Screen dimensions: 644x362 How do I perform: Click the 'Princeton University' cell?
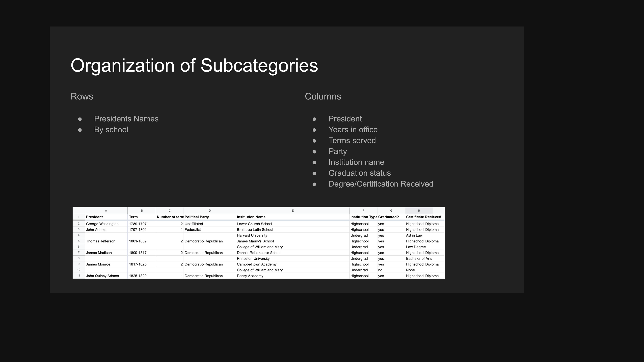[x=293, y=259]
